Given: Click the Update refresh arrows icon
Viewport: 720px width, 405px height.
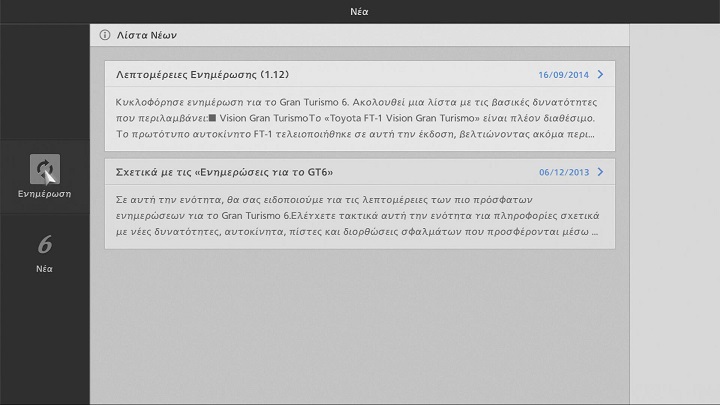Looking at the screenshot, I should point(45,168).
